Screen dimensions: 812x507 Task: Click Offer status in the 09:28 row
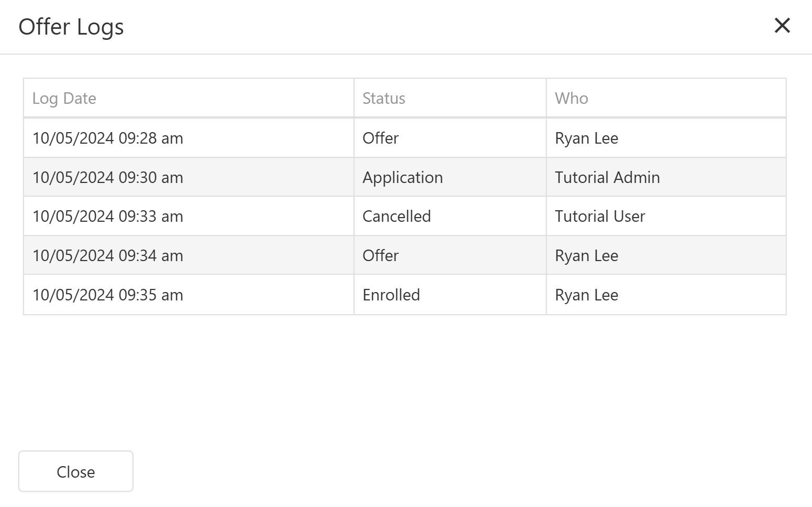click(380, 138)
